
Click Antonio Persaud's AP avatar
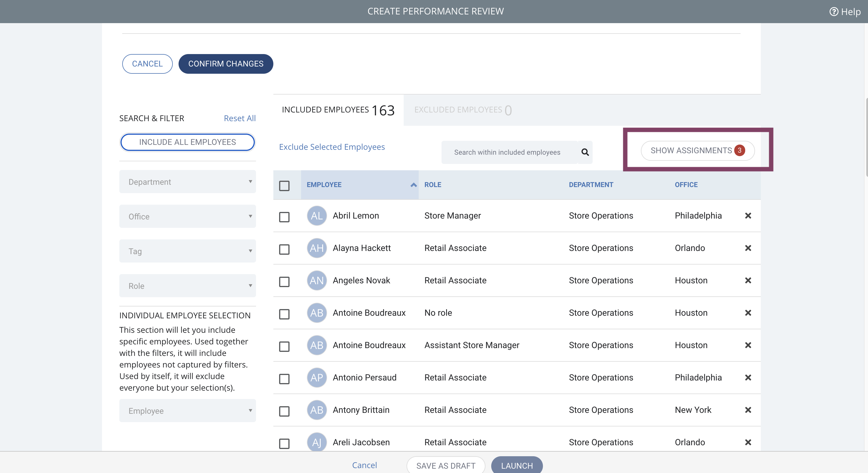[317, 378]
